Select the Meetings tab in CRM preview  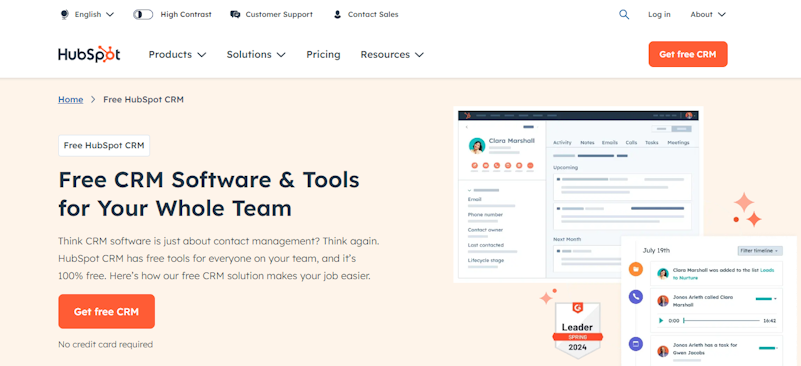678,143
